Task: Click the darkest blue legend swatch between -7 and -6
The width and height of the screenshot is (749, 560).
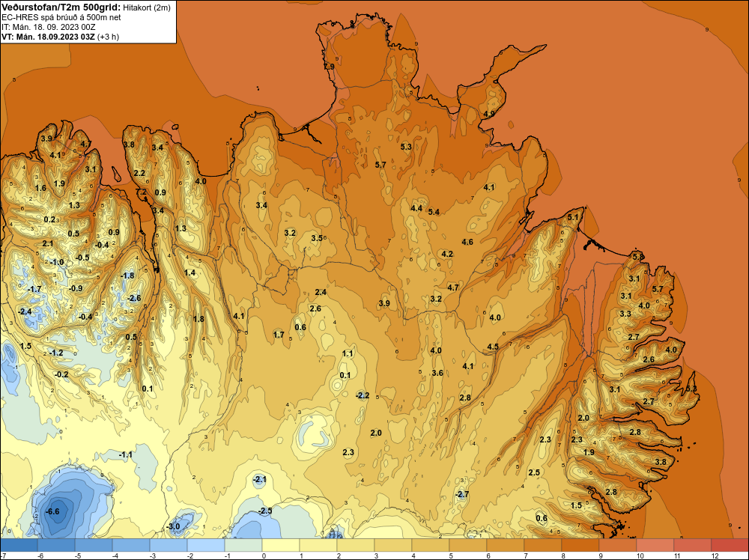Action: pyautogui.click(x=19, y=545)
